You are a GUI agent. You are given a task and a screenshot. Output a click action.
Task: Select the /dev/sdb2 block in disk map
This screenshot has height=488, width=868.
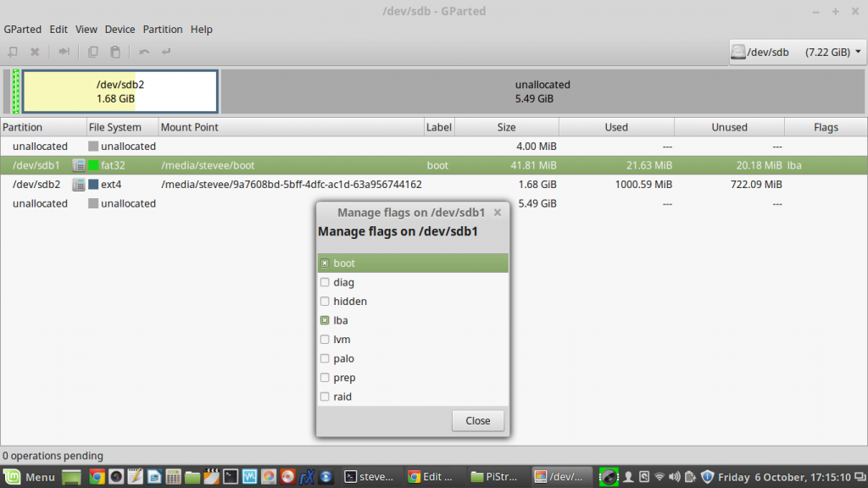coord(120,91)
